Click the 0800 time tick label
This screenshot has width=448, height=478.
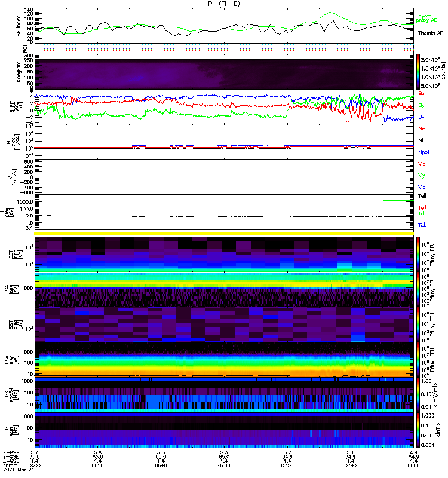(x=413, y=465)
